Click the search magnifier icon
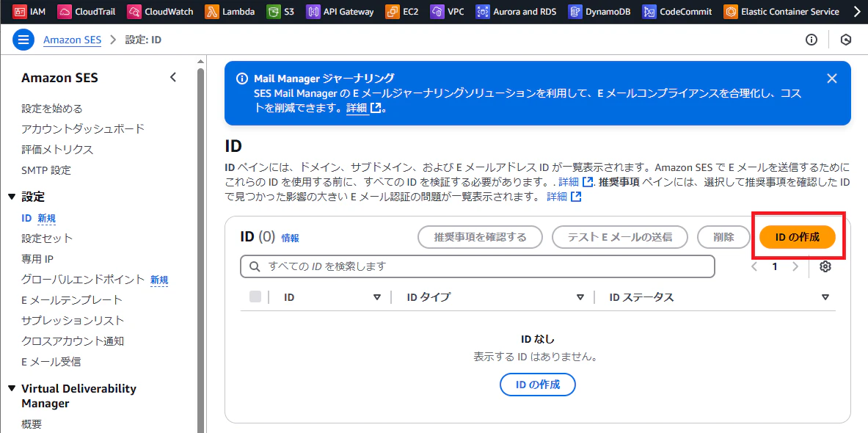Screen dimensions: 868x433 click(255, 266)
